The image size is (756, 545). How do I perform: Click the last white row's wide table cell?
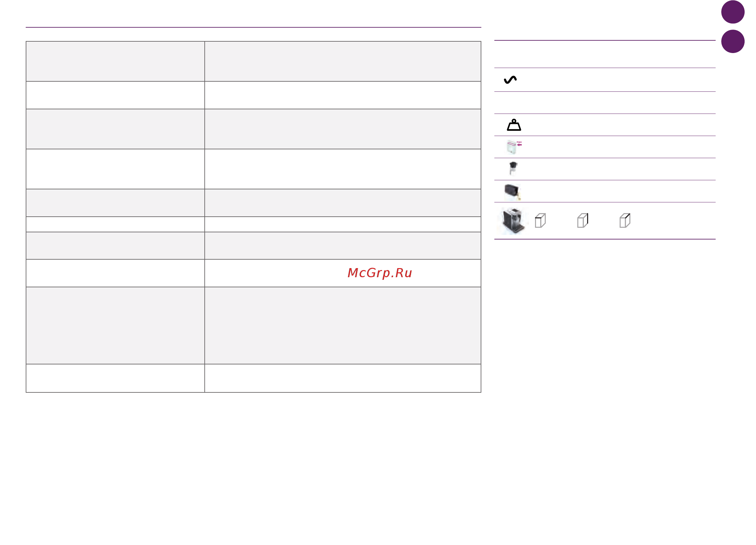click(x=343, y=378)
